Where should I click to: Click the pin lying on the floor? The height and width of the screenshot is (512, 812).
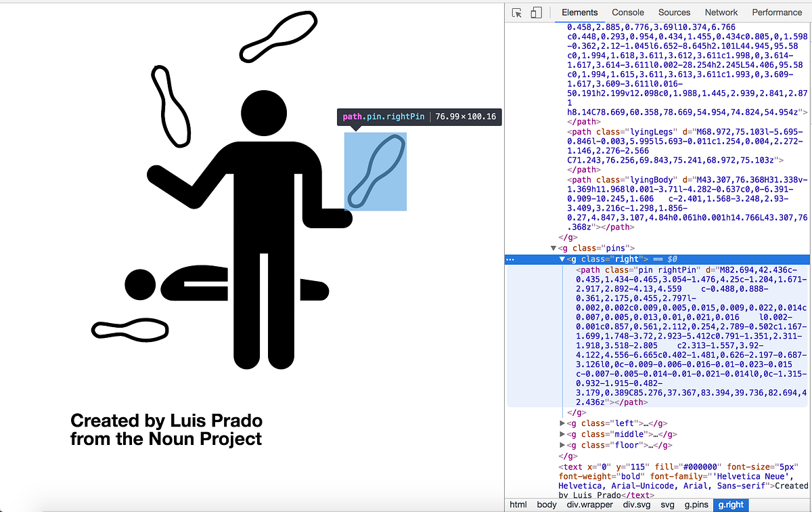pyautogui.click(x=129, y=329)
